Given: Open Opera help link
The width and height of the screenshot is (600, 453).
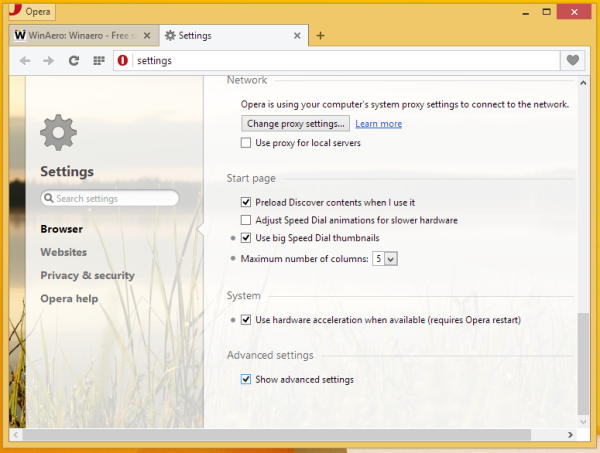Looking at the screenshot, I should (x=69, y=298).
